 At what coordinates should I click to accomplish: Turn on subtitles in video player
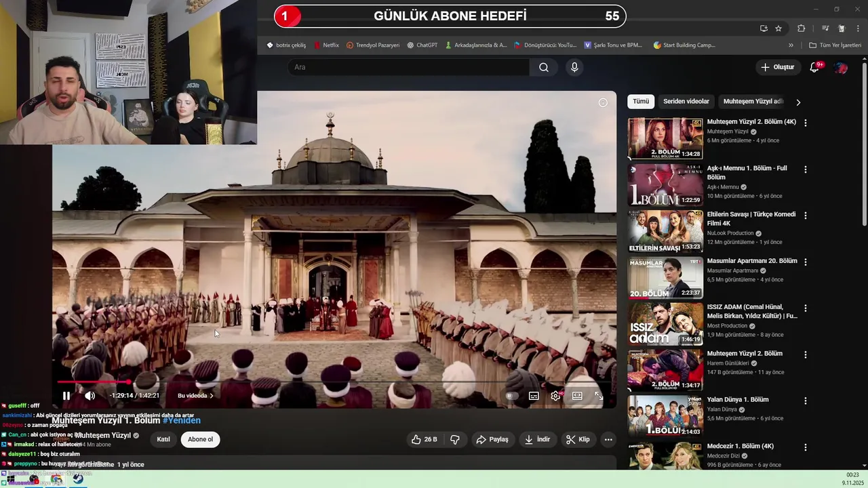534,396
